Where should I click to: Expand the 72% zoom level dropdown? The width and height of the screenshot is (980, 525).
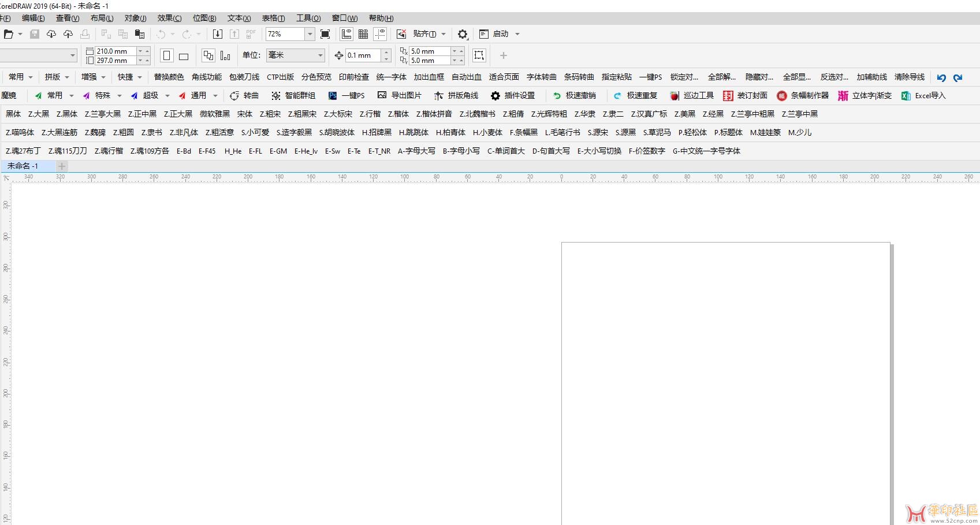pyautogui.click(x=310, y=34)
